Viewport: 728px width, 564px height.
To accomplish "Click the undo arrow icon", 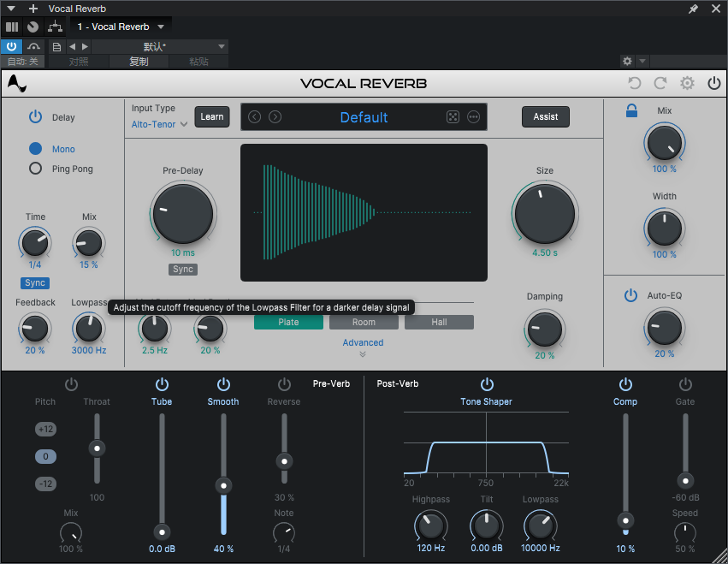I will 634,83.
